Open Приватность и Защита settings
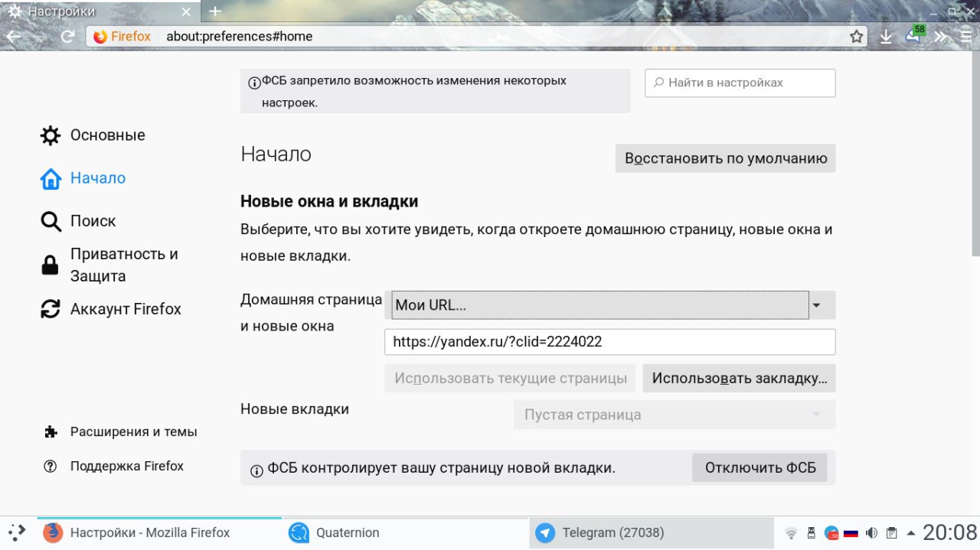Image resolution: width=980 pixels, height=550 pixels. coord(109,265)
